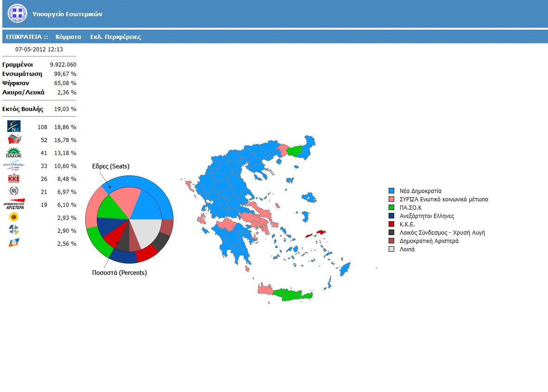Click the Νέα Δημοκρατία (ΝΔ) party logo
548x392 pixels.
(x=14, y=126)
